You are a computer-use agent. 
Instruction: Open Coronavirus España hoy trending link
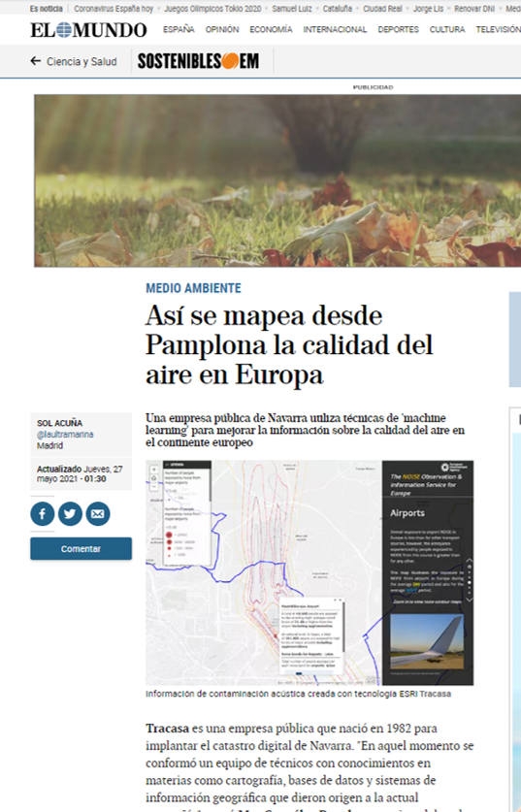tap(114, 9)
